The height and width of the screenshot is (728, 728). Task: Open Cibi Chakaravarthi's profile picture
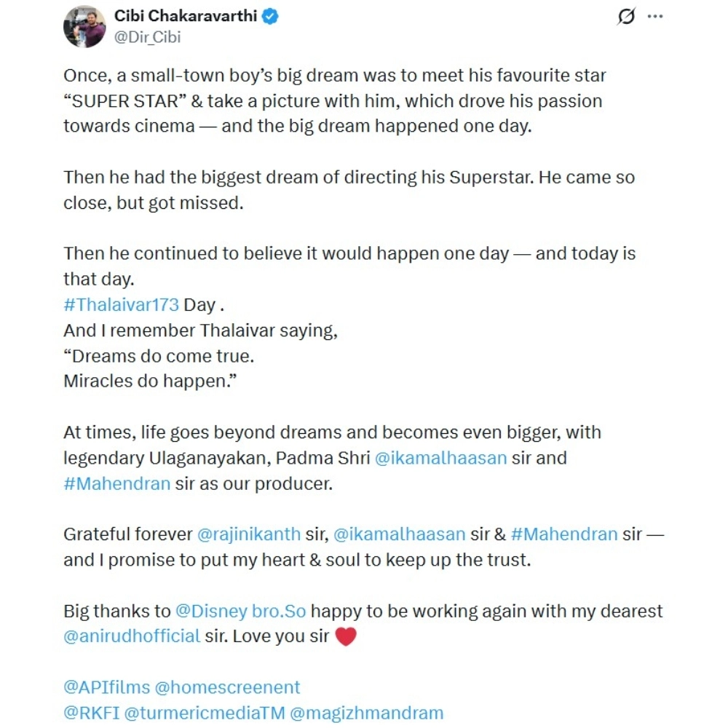tap(84, 26)
